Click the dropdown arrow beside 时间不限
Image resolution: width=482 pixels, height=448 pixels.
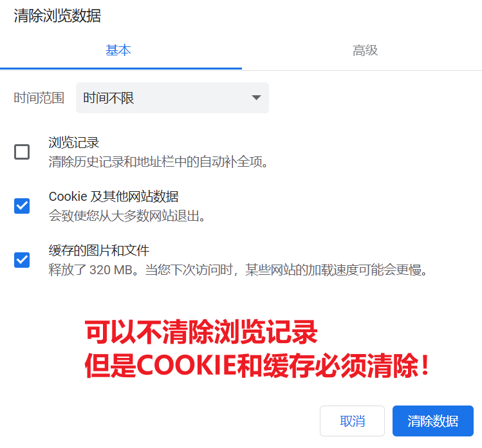click(256, 98)
